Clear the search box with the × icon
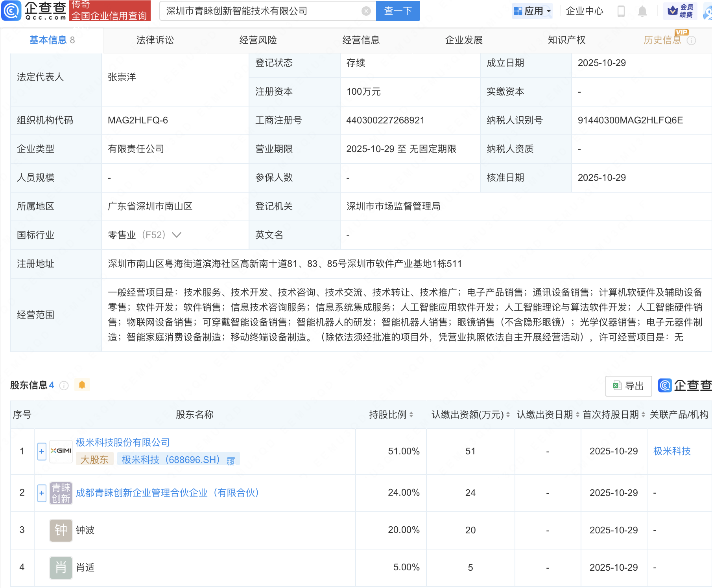 click(x=366, y=11)
